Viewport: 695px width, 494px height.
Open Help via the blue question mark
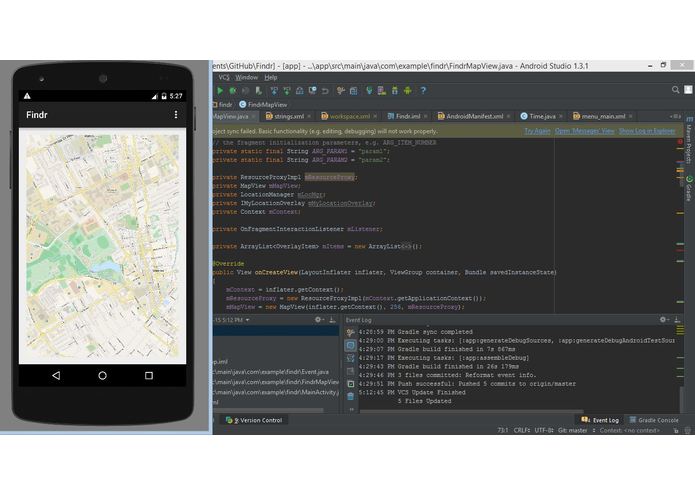click(x=423, y=90)
